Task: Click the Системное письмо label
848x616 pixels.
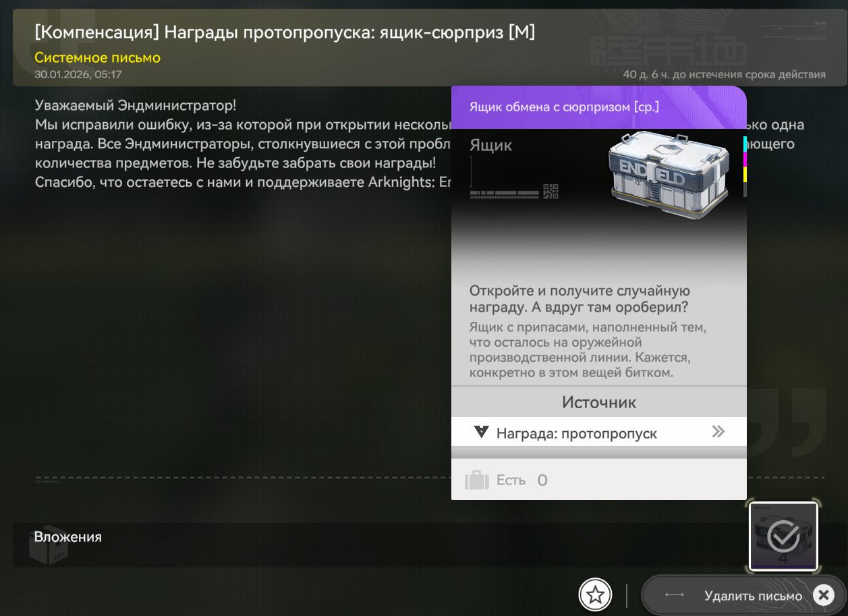Action: [98, 58]
